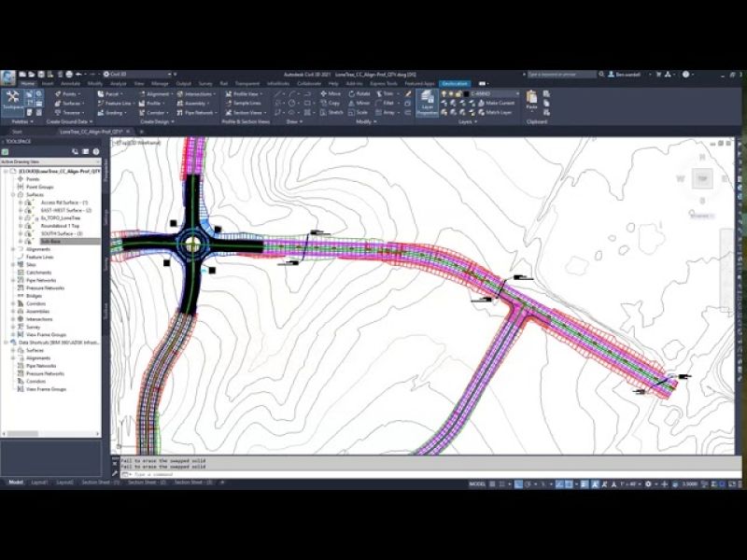Screen dimensions: 747x560
Task: Select the Sub-Base surface in tree
Action: 50,242
